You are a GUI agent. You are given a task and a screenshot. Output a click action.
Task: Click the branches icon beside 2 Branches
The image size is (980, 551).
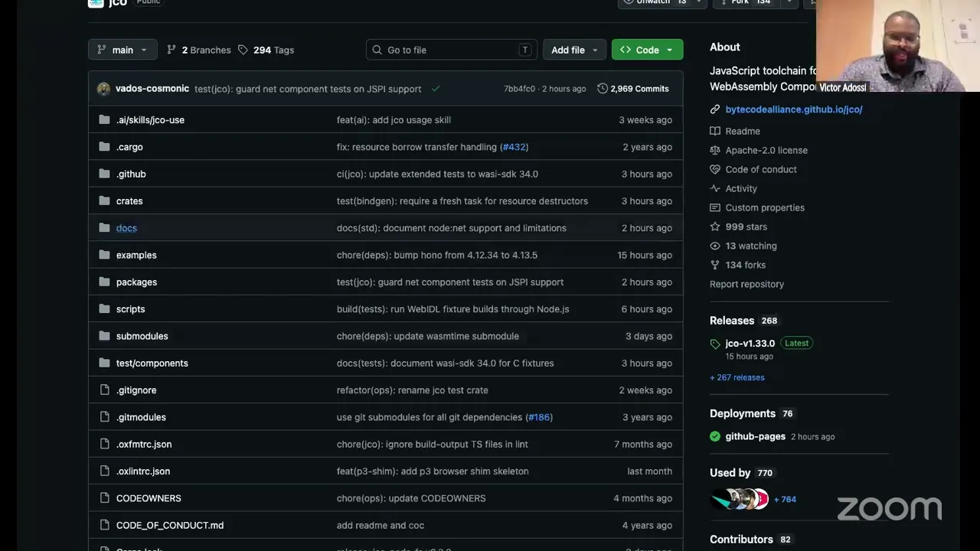[171, 50]
